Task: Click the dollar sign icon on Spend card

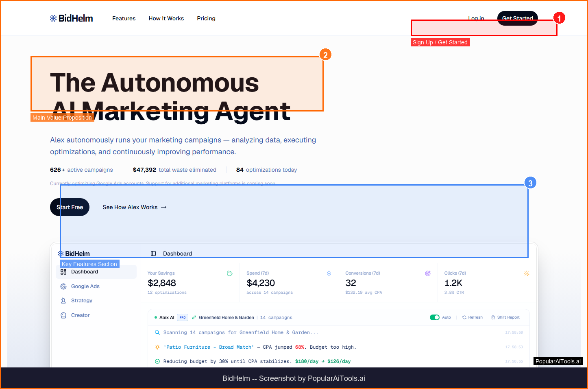Action: (x=329, y=273)
